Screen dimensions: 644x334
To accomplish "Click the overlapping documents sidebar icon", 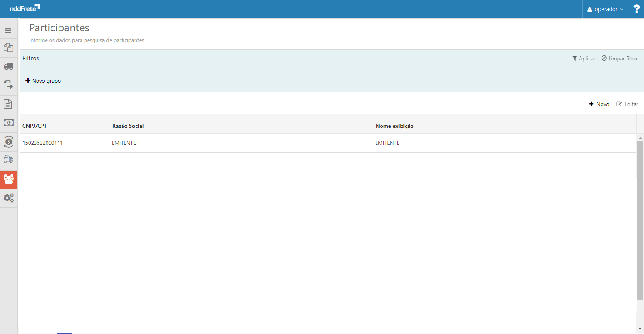I will 8,47.
